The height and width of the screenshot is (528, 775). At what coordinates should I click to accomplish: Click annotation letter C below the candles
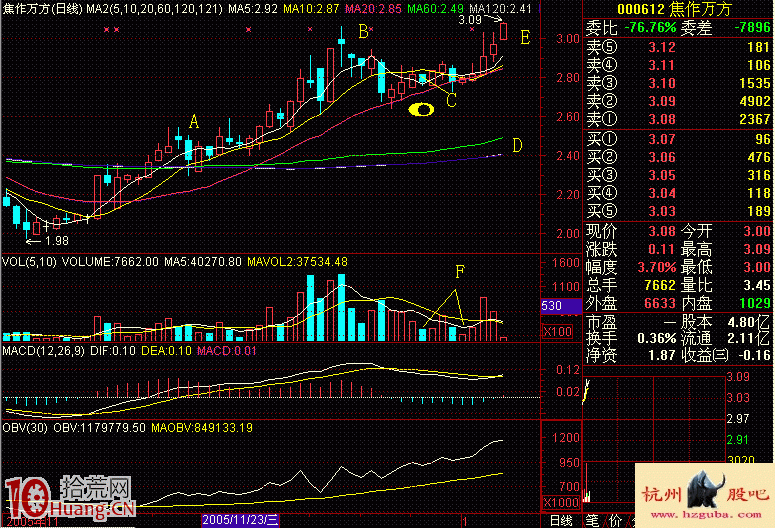451,100
